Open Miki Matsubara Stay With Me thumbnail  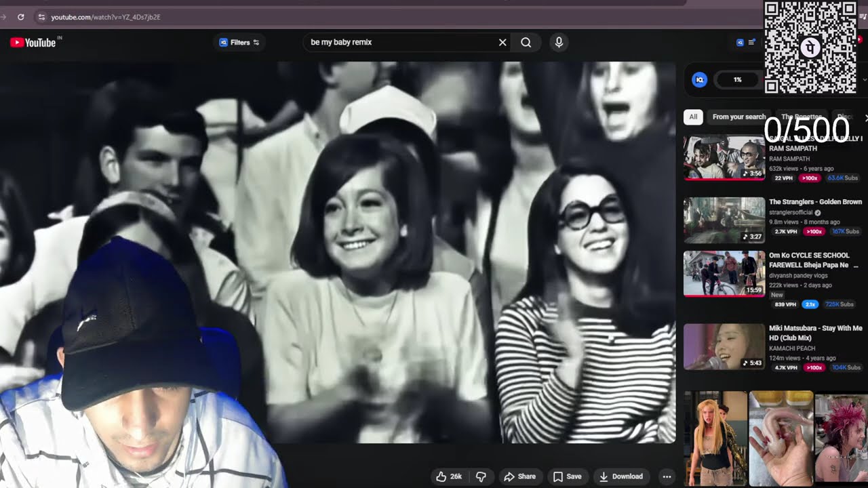coord(724,346)
